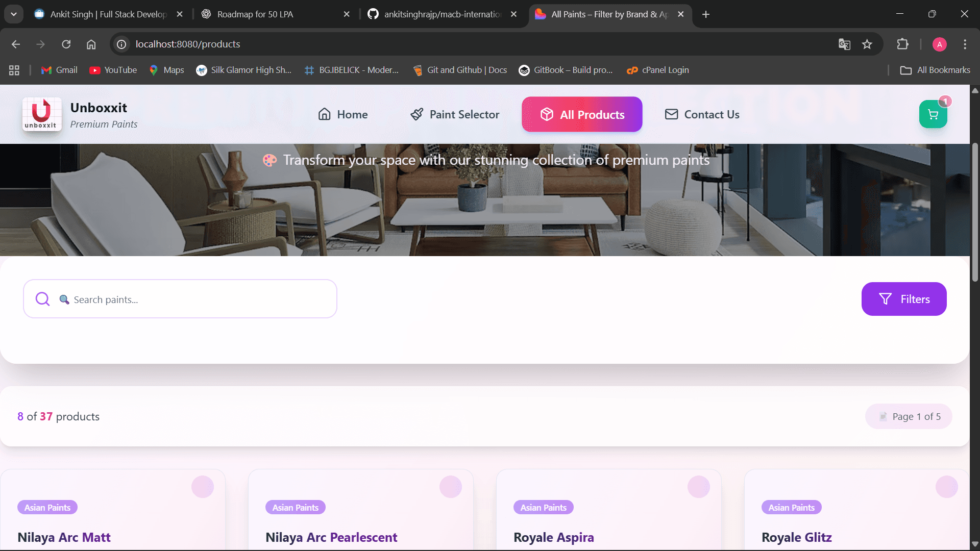
Task: Open browser extensions puzzle icon
Action: click(x=902, y=44)
